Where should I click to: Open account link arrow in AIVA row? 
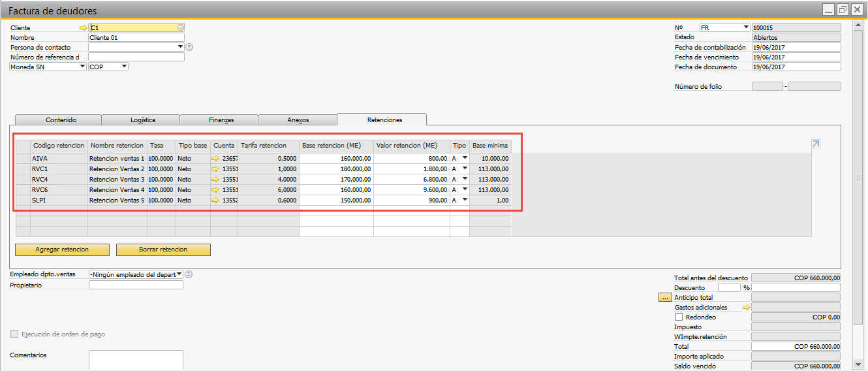215,159
